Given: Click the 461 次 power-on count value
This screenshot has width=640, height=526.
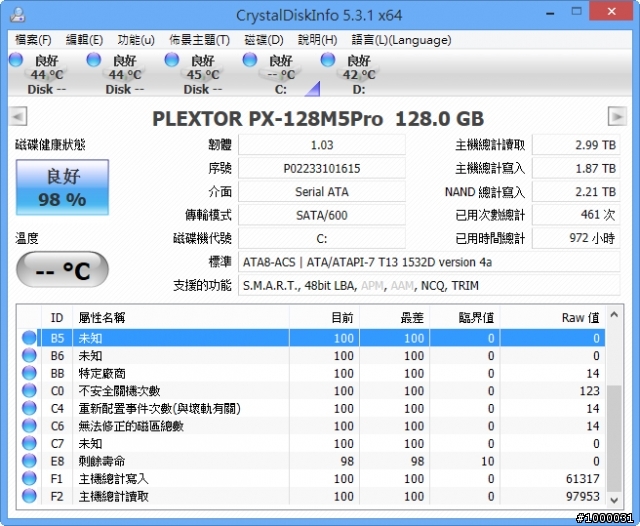Looking at the screenshot, I should [576, 215].
